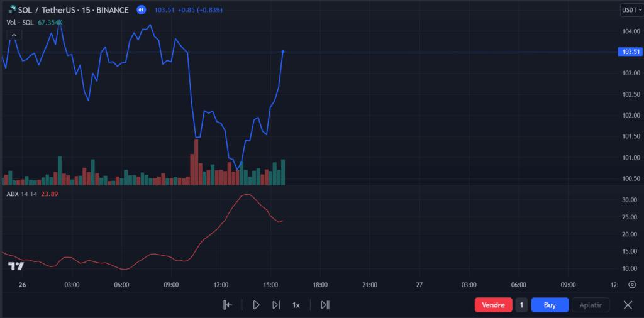This screenshot has width=644, height=318.
Task: Click the 15:00 time axis label
Action: tap(270, 284)
